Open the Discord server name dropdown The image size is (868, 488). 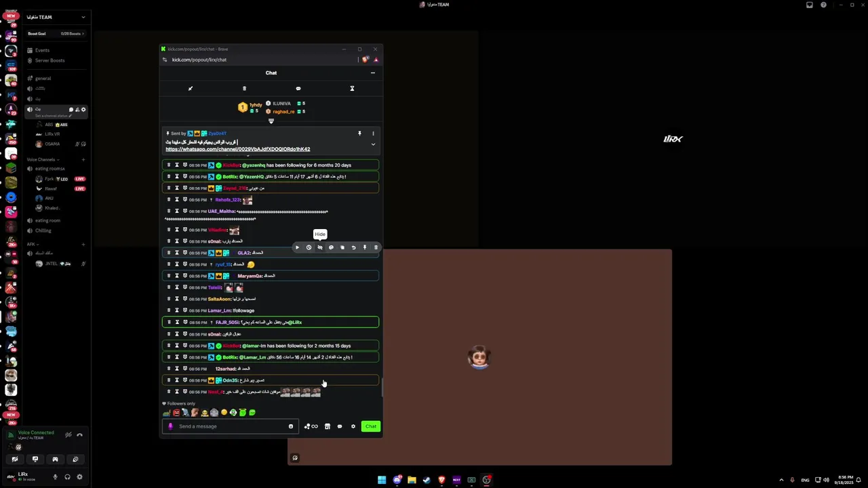coord(83,17)
